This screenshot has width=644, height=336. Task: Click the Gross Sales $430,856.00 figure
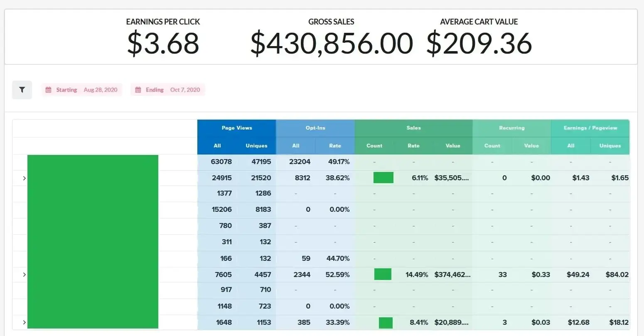[x=332, y=43]
